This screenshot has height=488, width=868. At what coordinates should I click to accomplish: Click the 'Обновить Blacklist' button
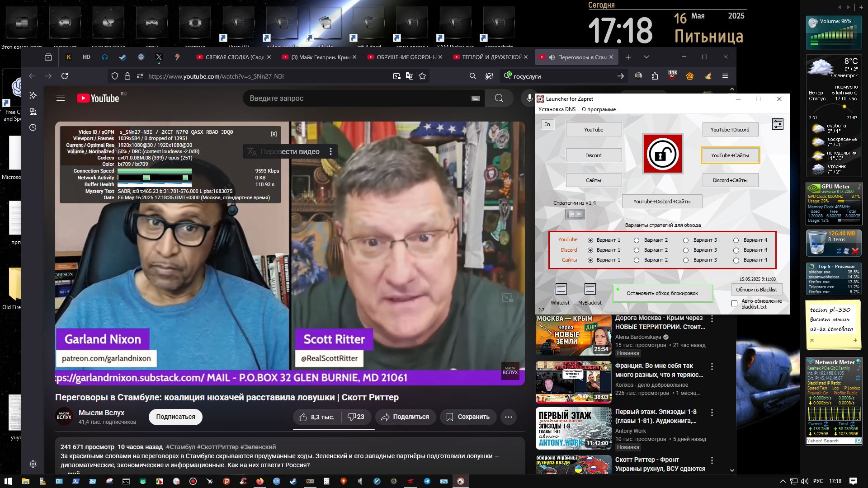coord(756,290)
